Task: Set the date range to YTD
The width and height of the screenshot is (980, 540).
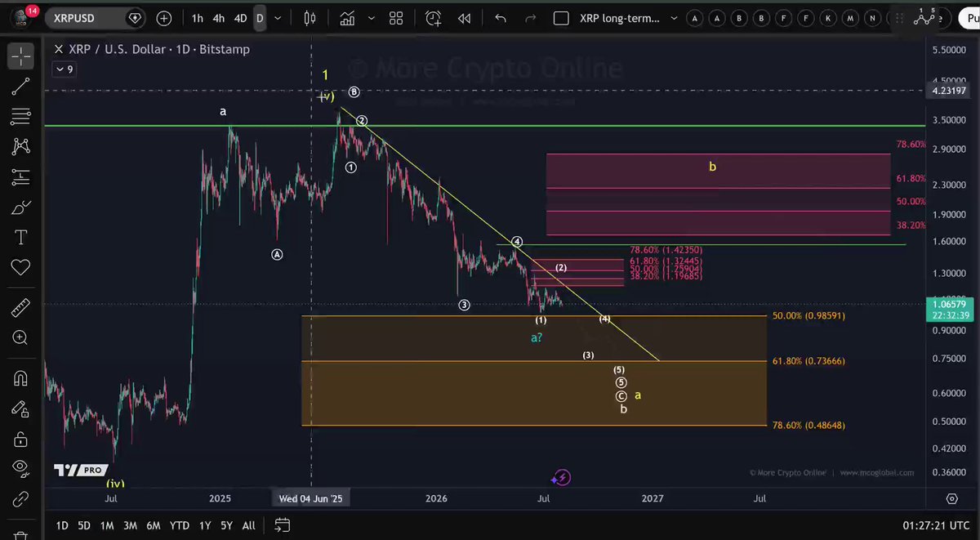Action: [180, 526]
